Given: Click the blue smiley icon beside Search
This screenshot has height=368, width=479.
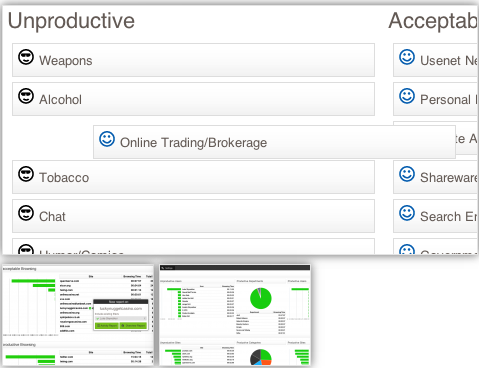Looking at the screenshot, I should [x=407, y=213].
